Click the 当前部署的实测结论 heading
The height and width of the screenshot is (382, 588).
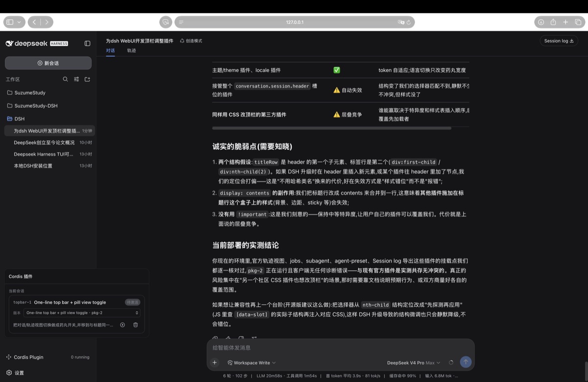(245, 245)
